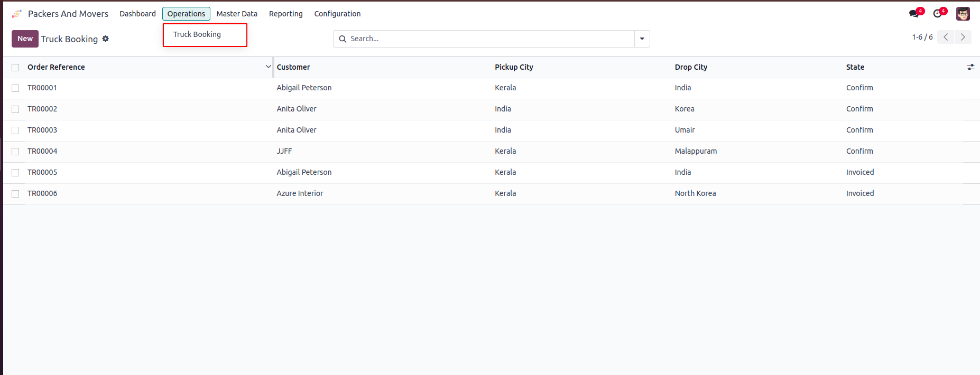Toggle the select-all header checkbox
Image resolution: width=980 pixels, height=375 pixels.
click(15, 68)
